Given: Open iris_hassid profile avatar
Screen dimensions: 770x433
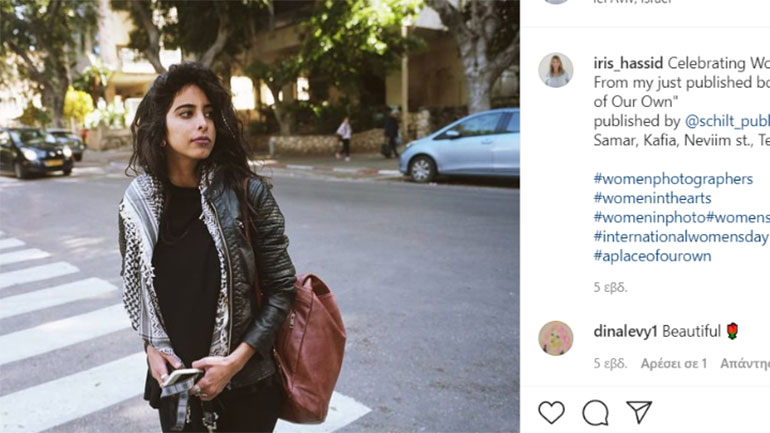Looking at the screenshot, I should click(556, 70).
